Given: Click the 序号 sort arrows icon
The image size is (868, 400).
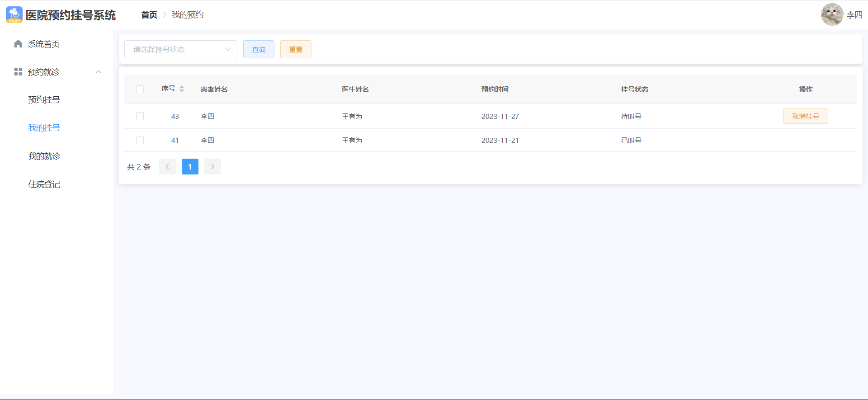Looking at the screenshot, I should tap(182, 89).
